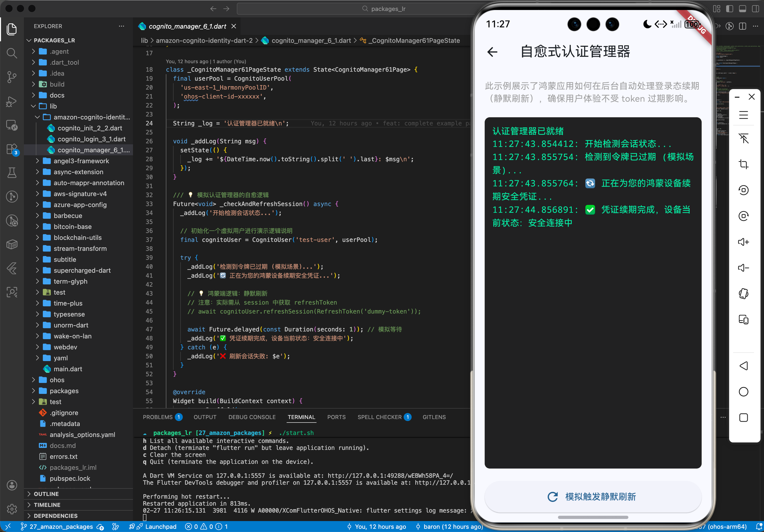Click the emulator multi-screen icon
The image size is (764, 532).
pyautogui.click(x=743, y=319)
